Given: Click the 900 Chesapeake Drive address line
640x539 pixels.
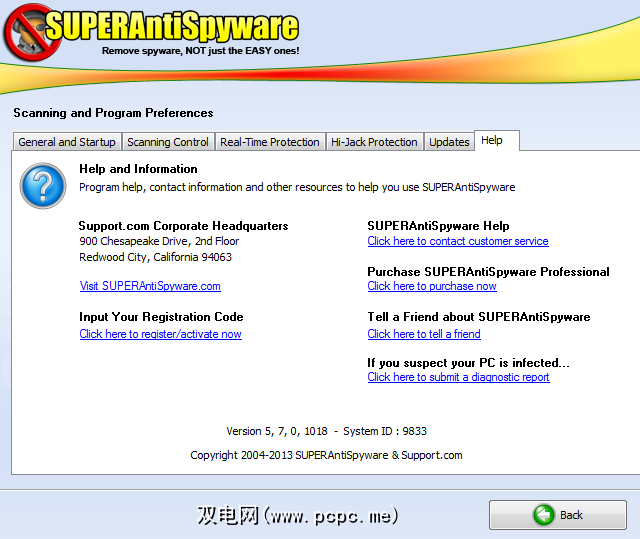Looking at the screenshot, I should (x=159, y=241).
